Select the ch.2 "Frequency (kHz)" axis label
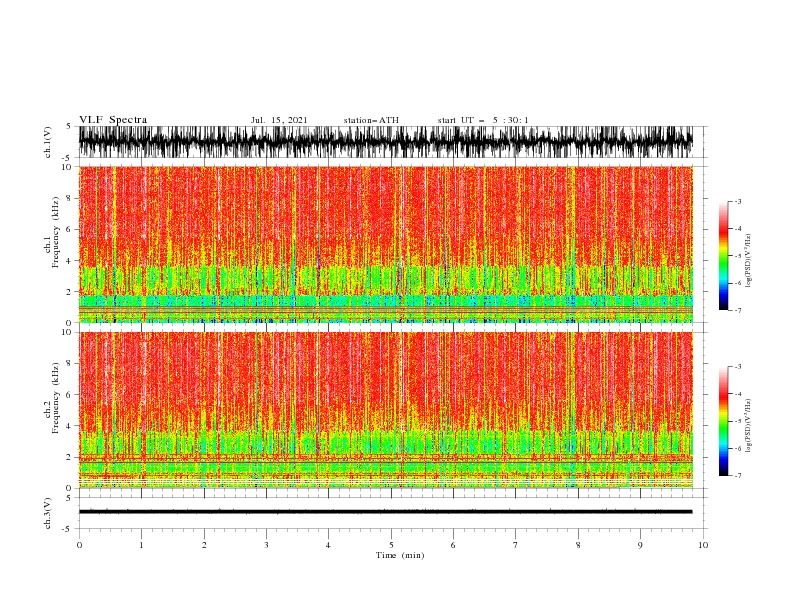 56,398
